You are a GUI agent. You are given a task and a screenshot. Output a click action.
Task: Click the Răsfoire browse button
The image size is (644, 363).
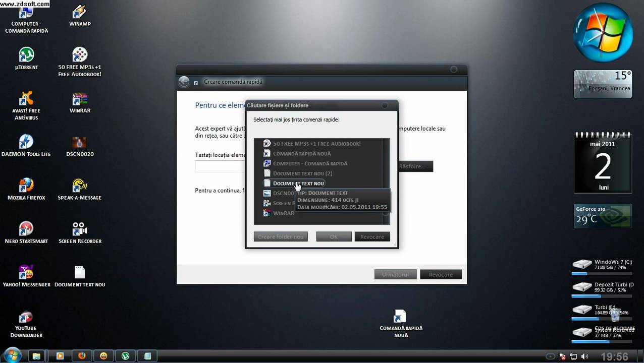coord(415,166)
